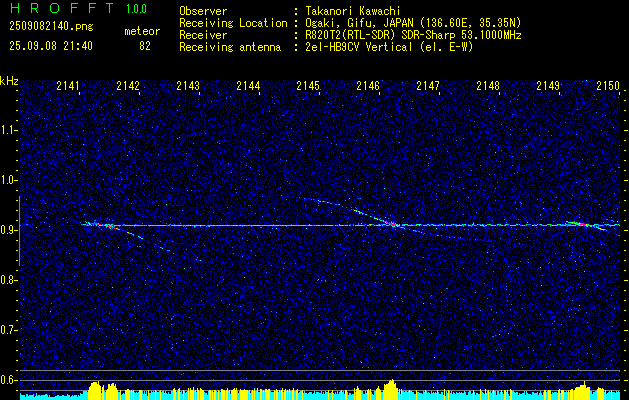Viewport: 629px width, 400px height.
Task: Click the 0.9 kHz frequency label
Action: pyautogui.click(x=9, y=230)
